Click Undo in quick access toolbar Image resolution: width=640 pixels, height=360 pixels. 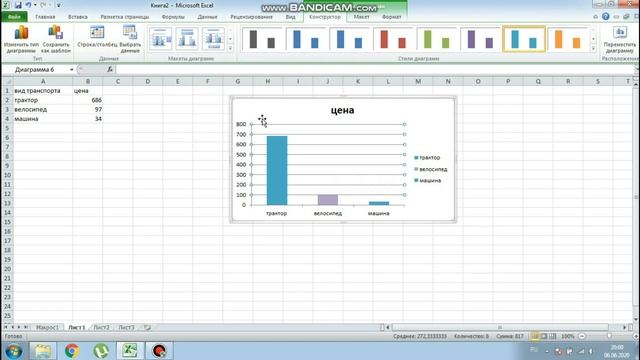pyautogui.click(x=28, y=5)
